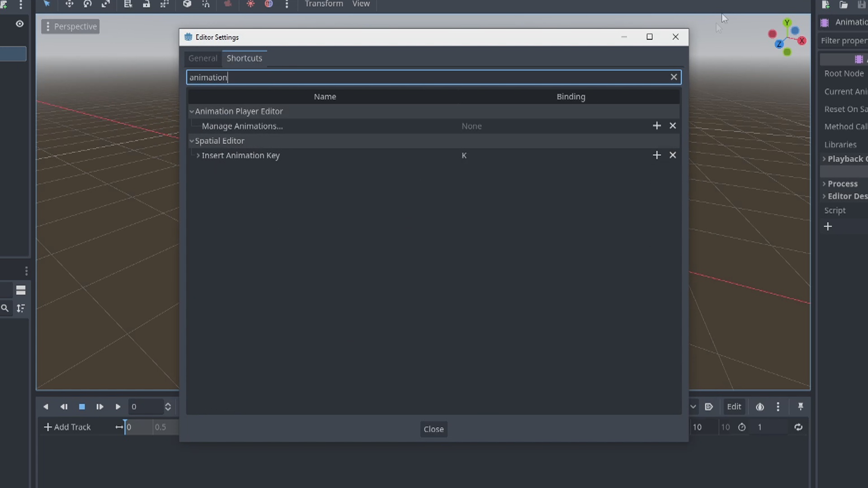This screenshot has height=488, width=868.
Task: Pin the AnimationPlayer panel
Action: tap(801, 407)
